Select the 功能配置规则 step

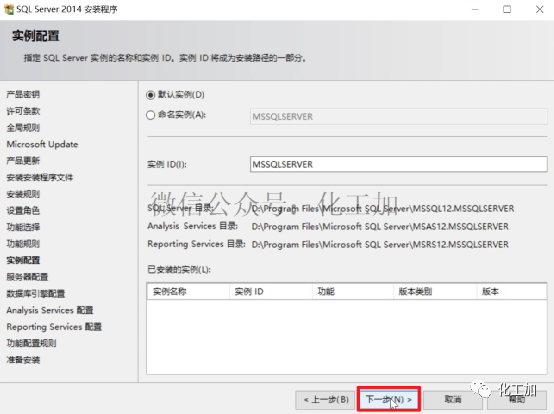click(x=31, y=343)
